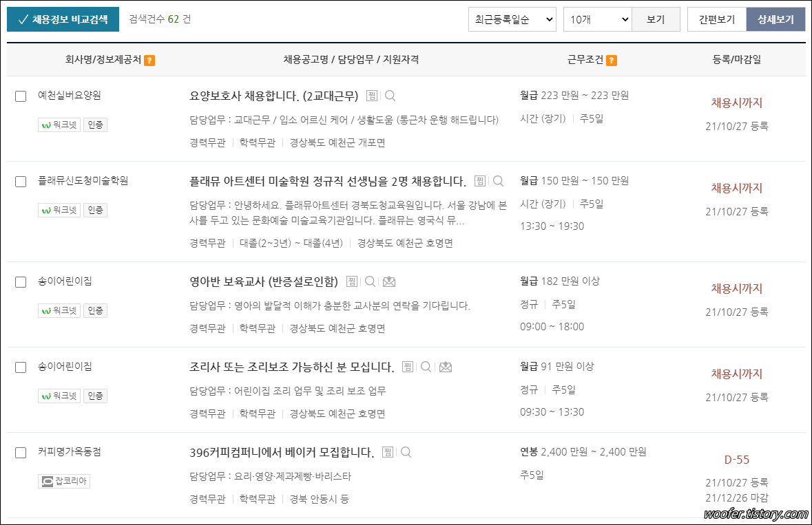Click magnifier icon for 396커피컴퍼니 posting
812x525 pixels.
pos(406,452)
